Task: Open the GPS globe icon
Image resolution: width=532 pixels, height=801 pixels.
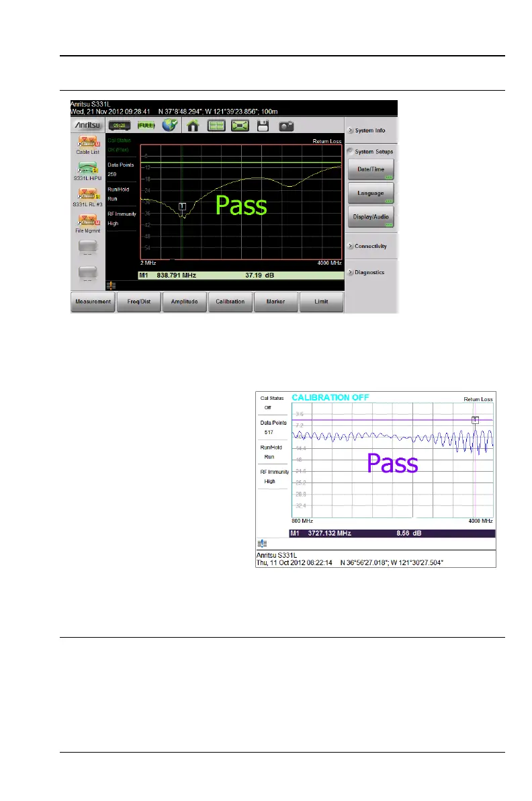Action: pyautogui.click(x=170, y=125)
